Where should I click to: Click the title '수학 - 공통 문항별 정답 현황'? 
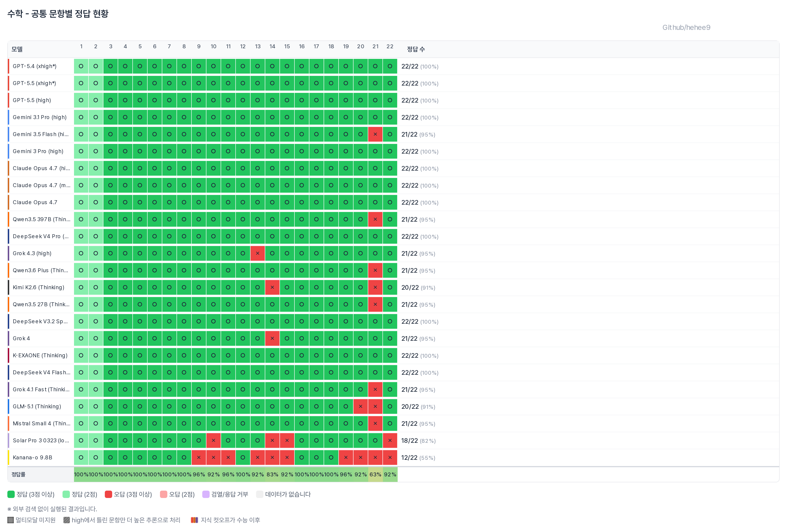coord(58,14)
